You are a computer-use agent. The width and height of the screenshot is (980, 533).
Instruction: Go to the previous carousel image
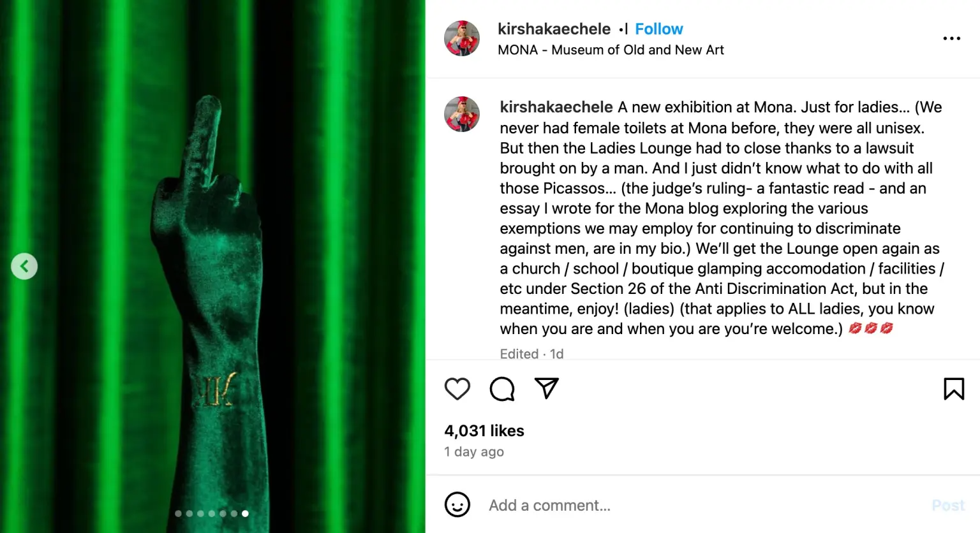24,266
